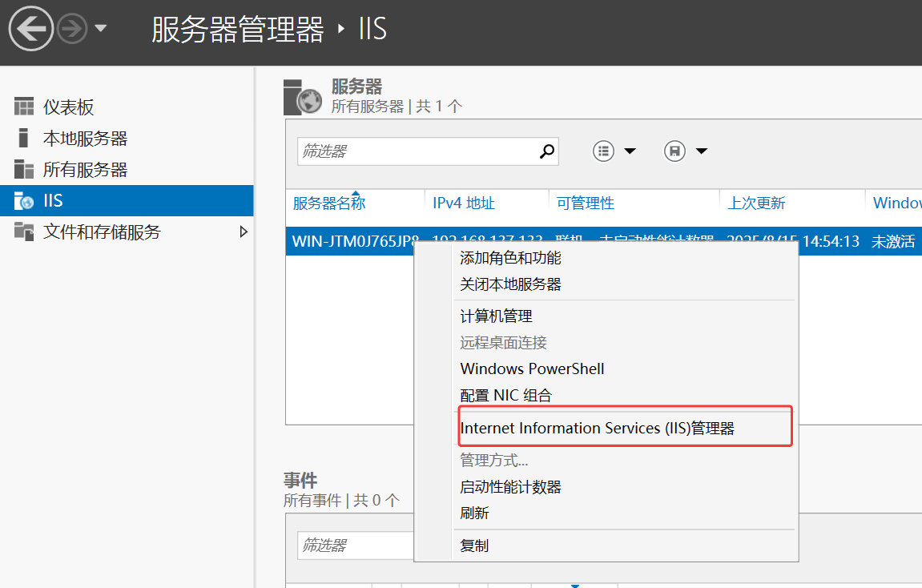The image size is (922, 588).
Task: Click the 服务器管理器 breadcrumb title
Action: click(x=238, y=29)
